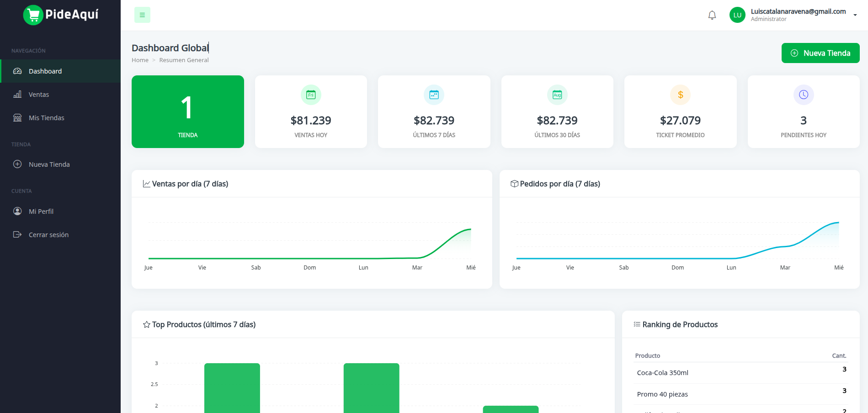Click Cerrar sesión in the sidebar

click(60, 235)
